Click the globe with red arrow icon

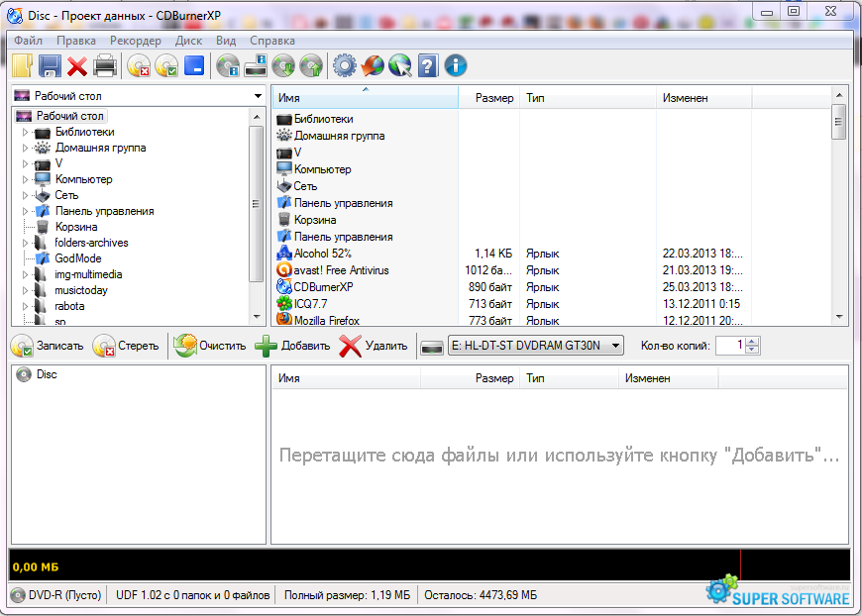(x=373, y=65)
